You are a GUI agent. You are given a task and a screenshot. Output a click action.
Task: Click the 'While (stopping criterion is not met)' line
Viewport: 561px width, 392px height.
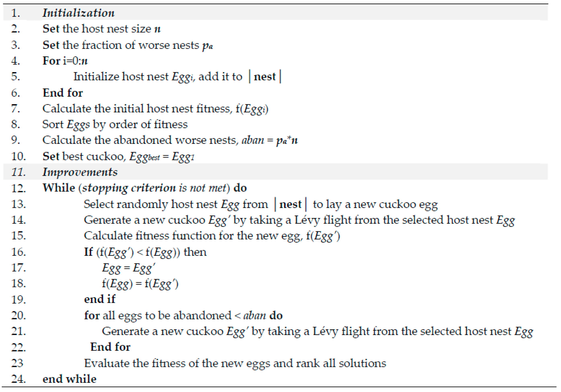click(144, 188)
